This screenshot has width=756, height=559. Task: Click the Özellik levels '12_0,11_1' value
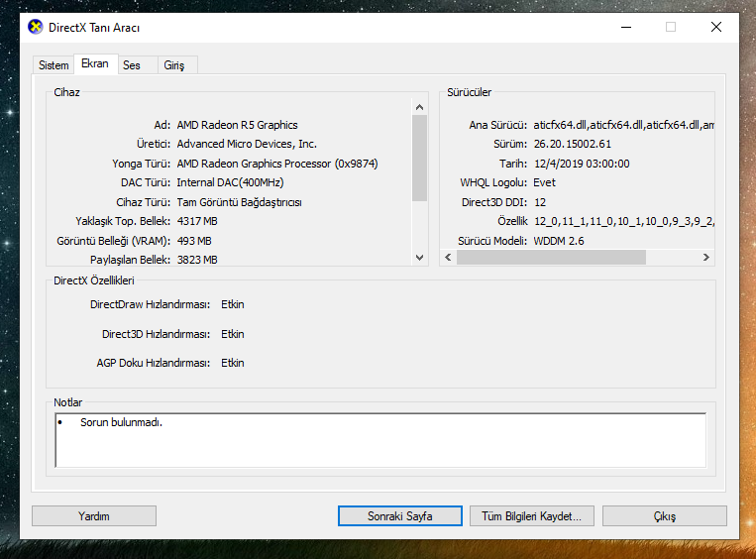click(624, 221)
